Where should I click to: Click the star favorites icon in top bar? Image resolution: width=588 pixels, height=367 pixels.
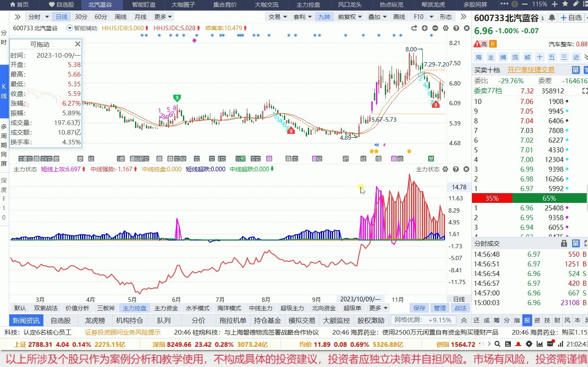[565, 4]
